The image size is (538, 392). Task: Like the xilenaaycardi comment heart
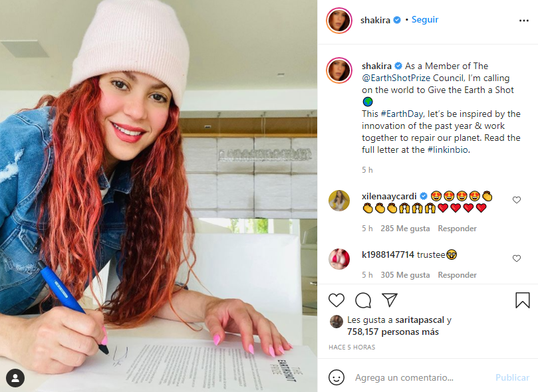(516, 200)
